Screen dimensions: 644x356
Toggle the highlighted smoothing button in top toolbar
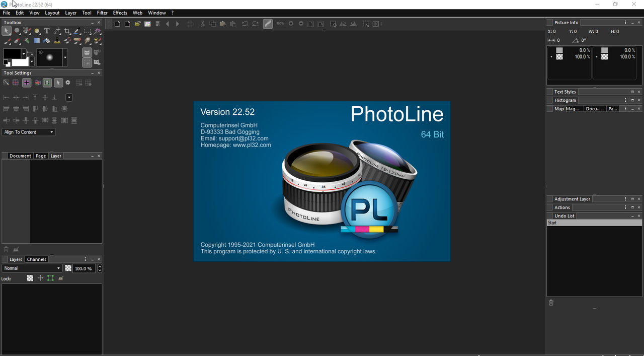(268, 24)
